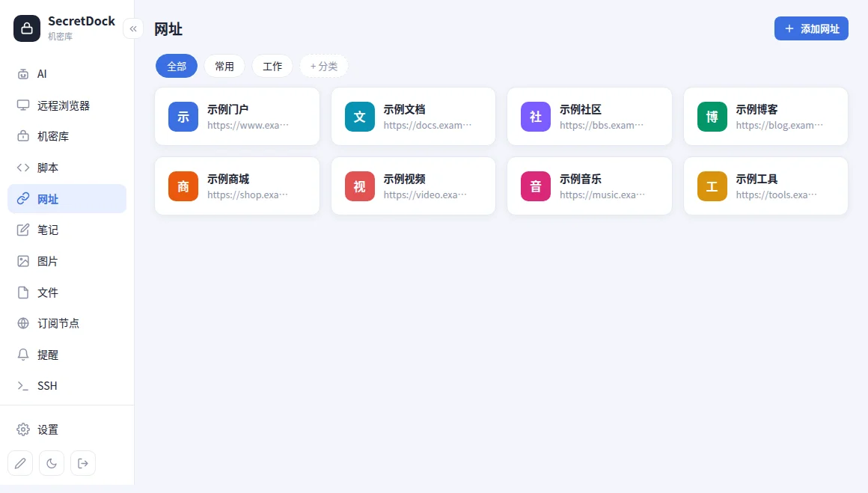Open the 示例音乐 title text
868x493 pixels.
[581, 179]
